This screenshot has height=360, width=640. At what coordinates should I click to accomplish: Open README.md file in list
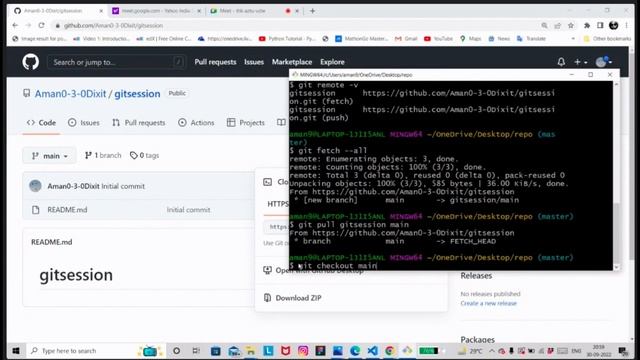(67, 210)
